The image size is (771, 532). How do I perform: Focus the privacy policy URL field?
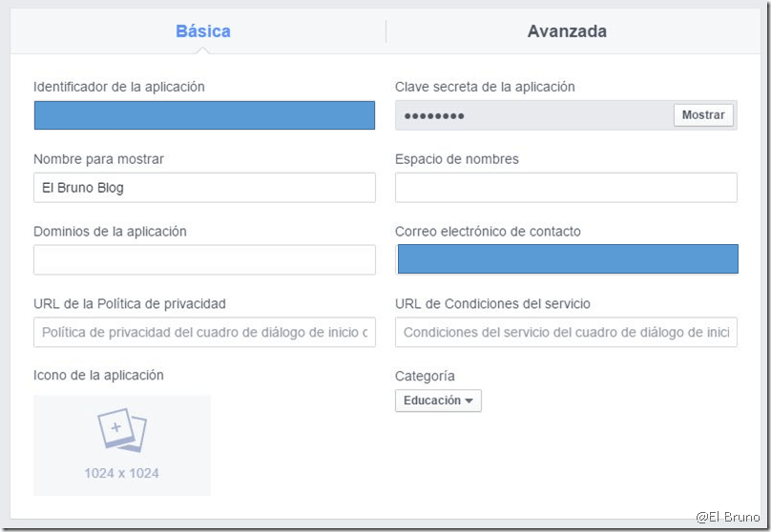pos(204,333)
